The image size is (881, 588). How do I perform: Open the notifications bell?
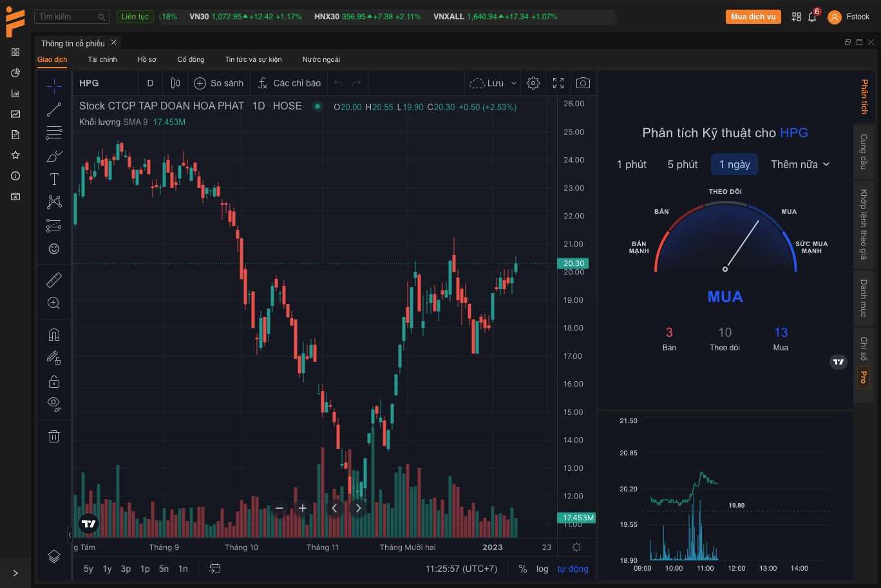[x=812, y=17]
